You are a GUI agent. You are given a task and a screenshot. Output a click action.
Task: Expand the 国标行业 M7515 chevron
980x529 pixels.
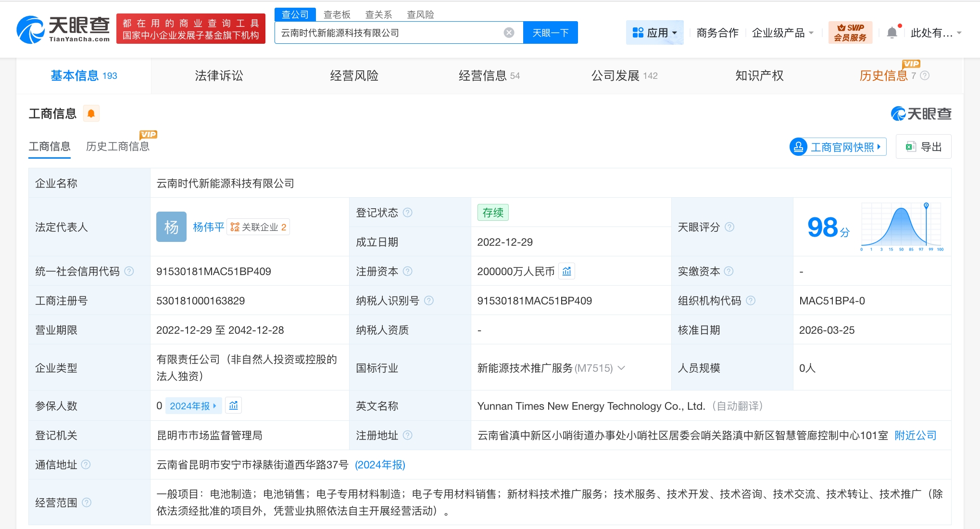pos(622,368)
